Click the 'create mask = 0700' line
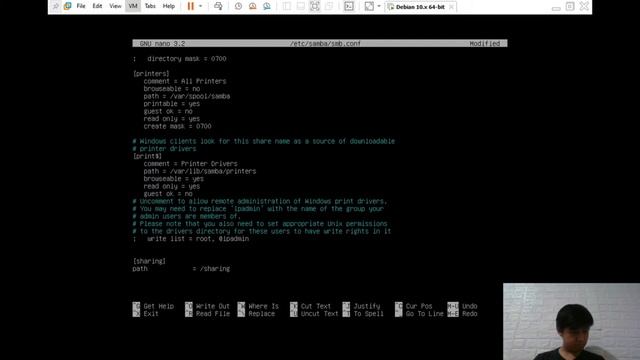Image resolution: width=640 pixels, height=360 pixels. coord(177,126)
